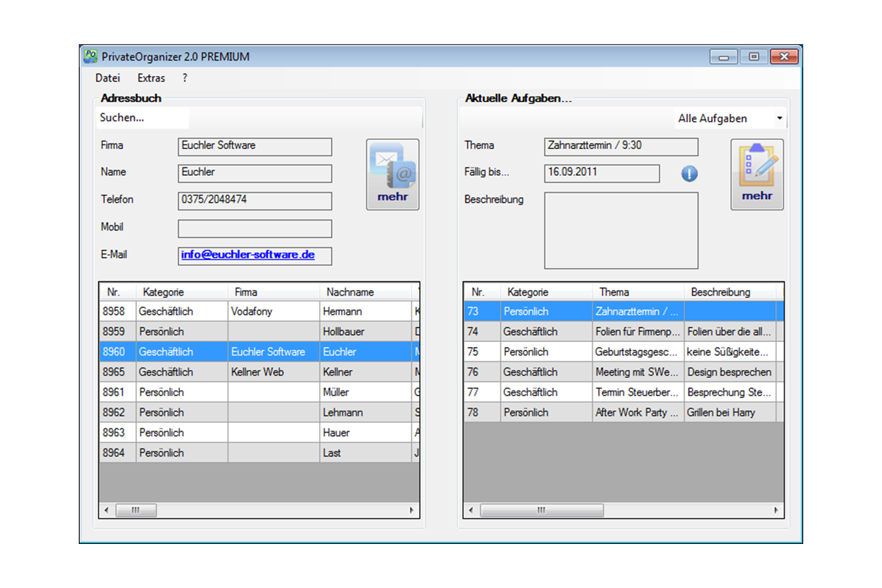This screenshot has width=882, height=588.
Task: Click the PrivateOrganizer app icon in title bar
Action: (x=90, y=56)
